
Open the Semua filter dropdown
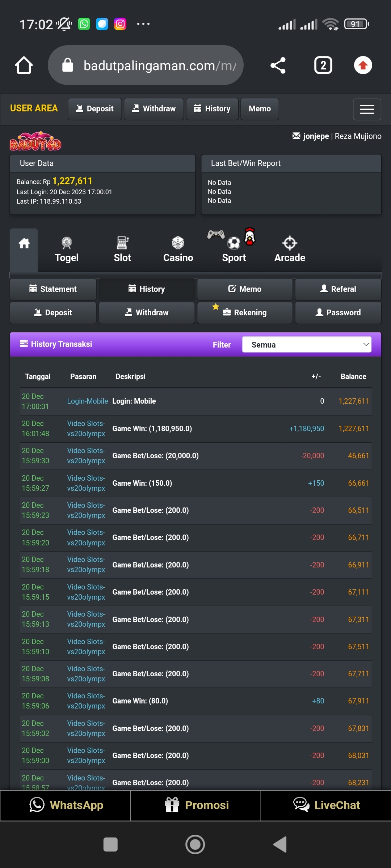coord(306,345)
